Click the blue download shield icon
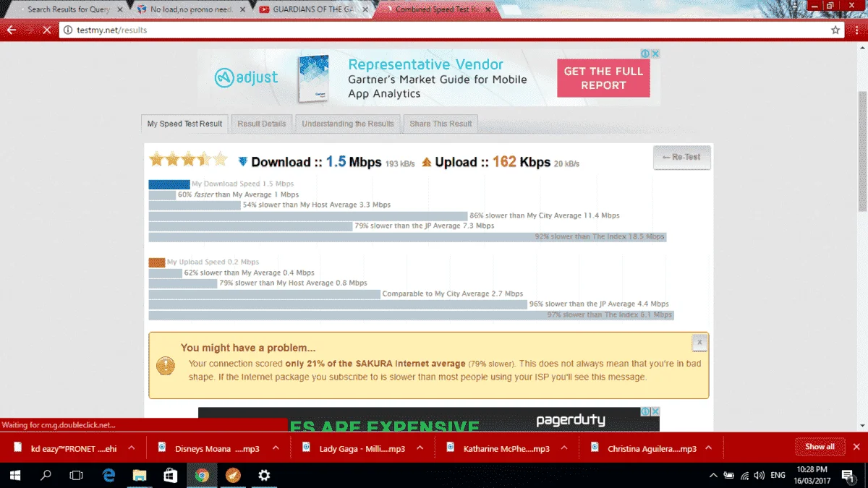This screenshot has height=488, width=868. tap(243, 162)
